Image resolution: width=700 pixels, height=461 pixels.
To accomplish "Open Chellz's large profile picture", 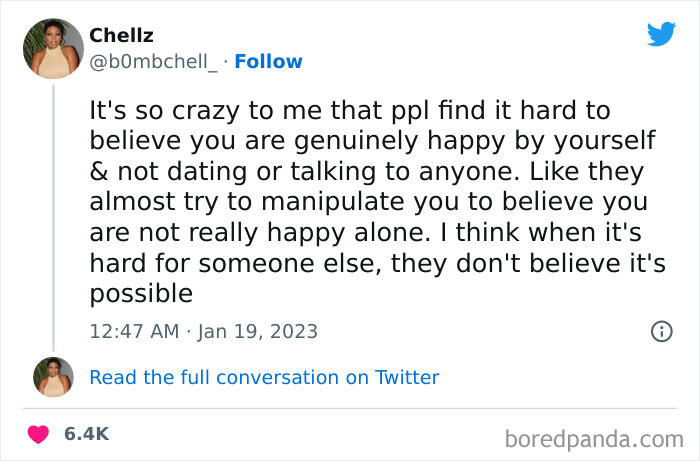I will [52, 48].
